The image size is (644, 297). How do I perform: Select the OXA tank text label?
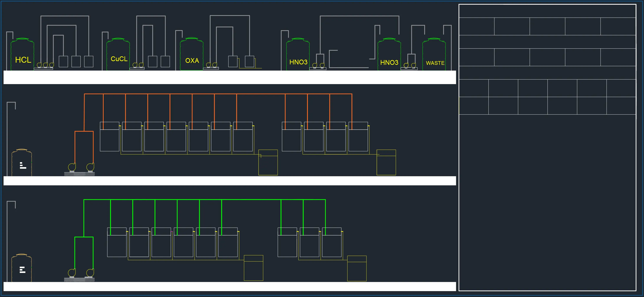(x=192, y=61)
